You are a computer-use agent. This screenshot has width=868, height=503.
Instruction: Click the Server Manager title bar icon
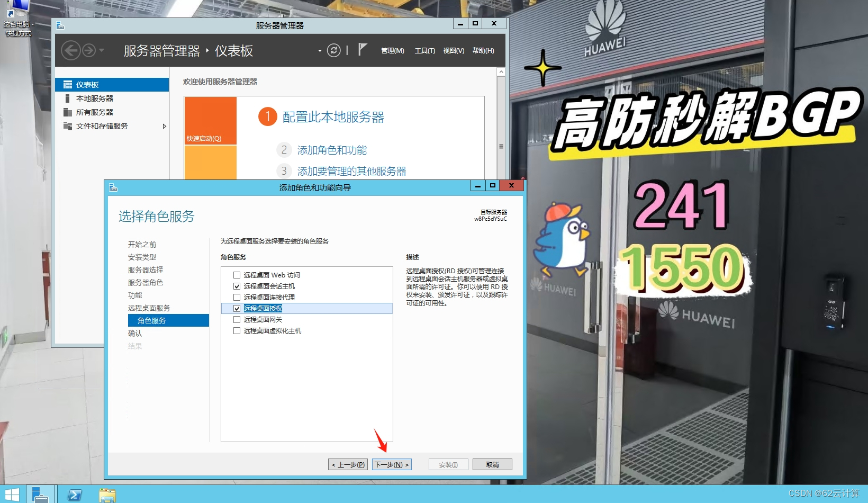point(60,25)
